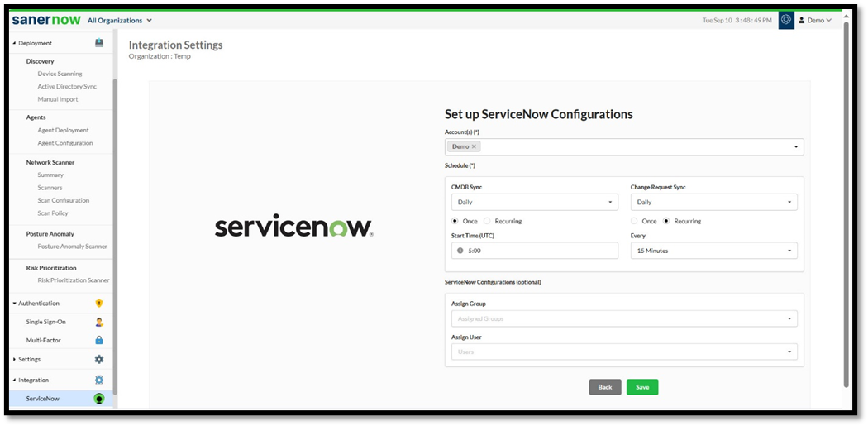Expand the Settings section
Screen dimensions: 868x426
click(x=14, y=360)
